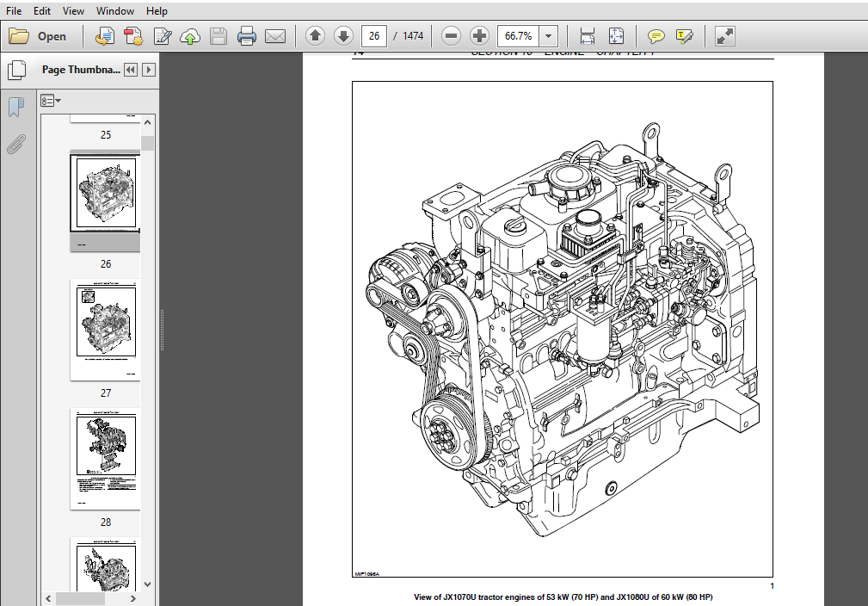Select the page 28 thumbnail
Screen dimensions: 868x606
(x=105, y=459)
